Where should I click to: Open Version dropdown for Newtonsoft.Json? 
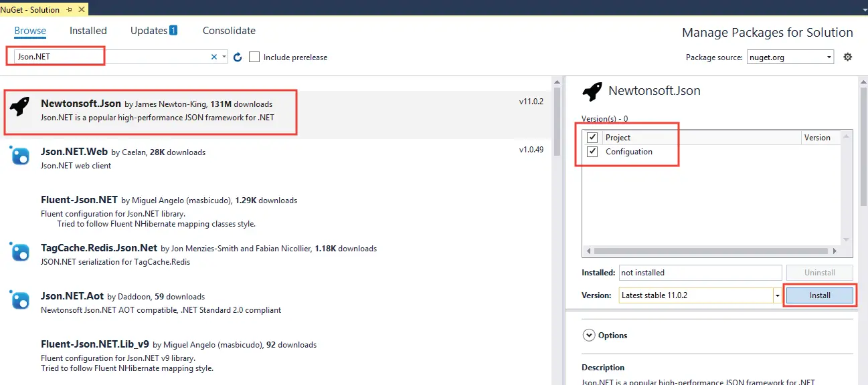pos(778,295)
